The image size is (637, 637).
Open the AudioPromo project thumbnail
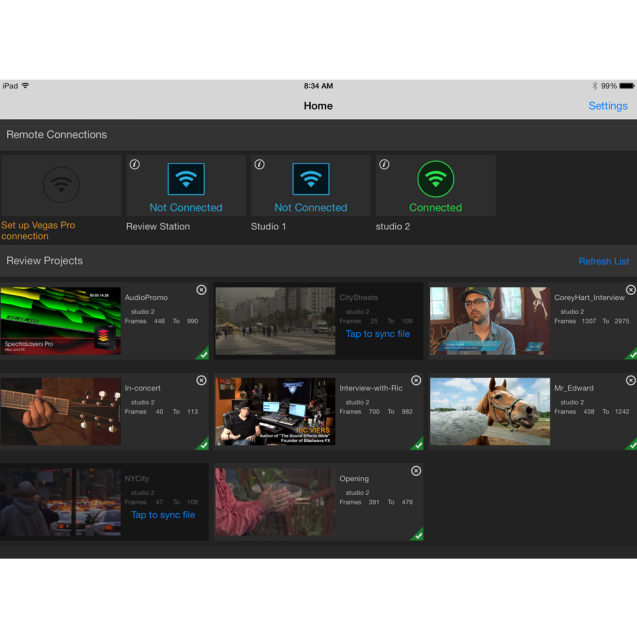pyautogui.click(x=60, y=320)
